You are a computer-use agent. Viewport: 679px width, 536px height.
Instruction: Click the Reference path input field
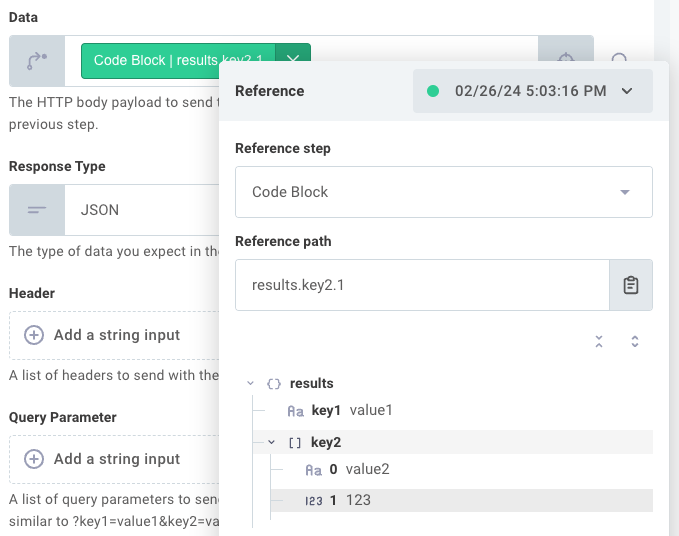[422, 285]
